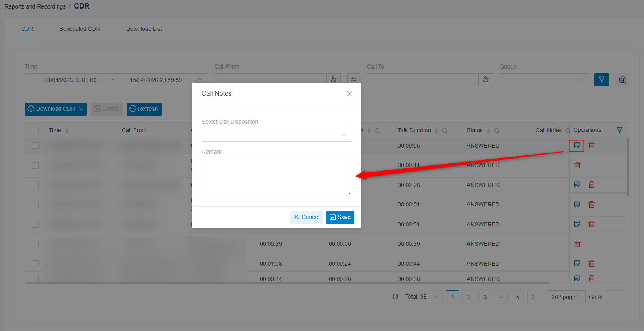Expand the Download CDR dropdown button

coord(56,109)
